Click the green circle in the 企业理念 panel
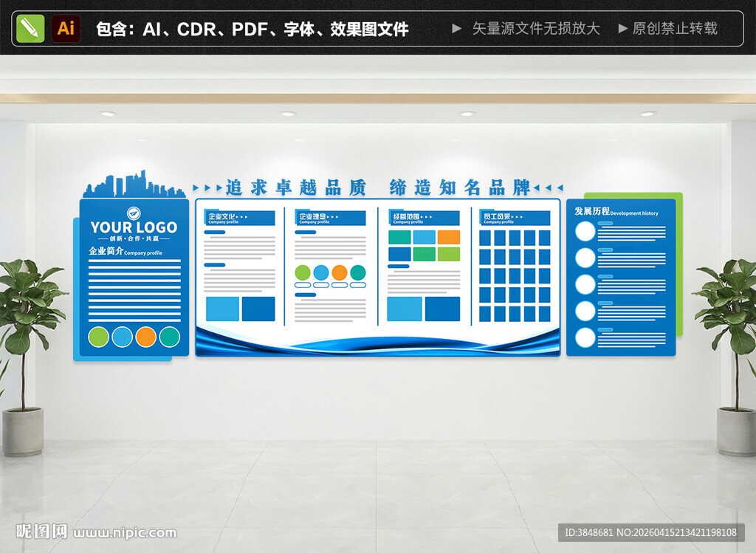 (303, 273)
